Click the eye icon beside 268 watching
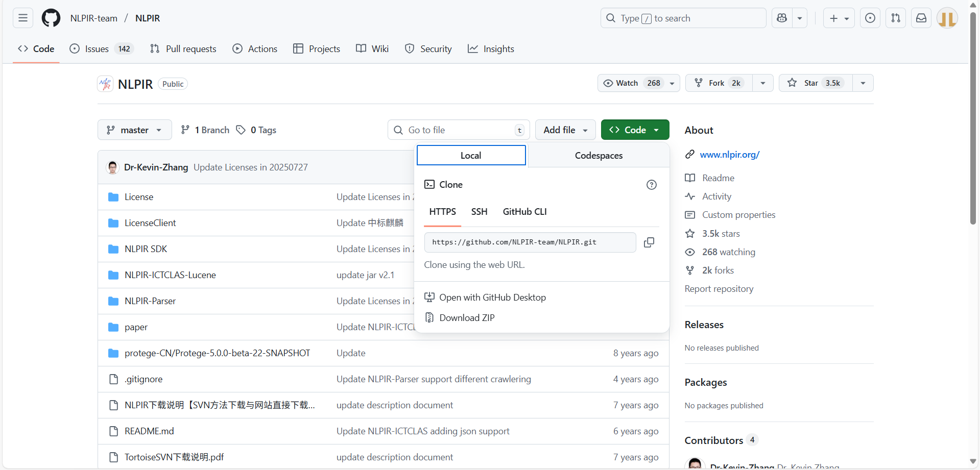 [x=690, y=252]
